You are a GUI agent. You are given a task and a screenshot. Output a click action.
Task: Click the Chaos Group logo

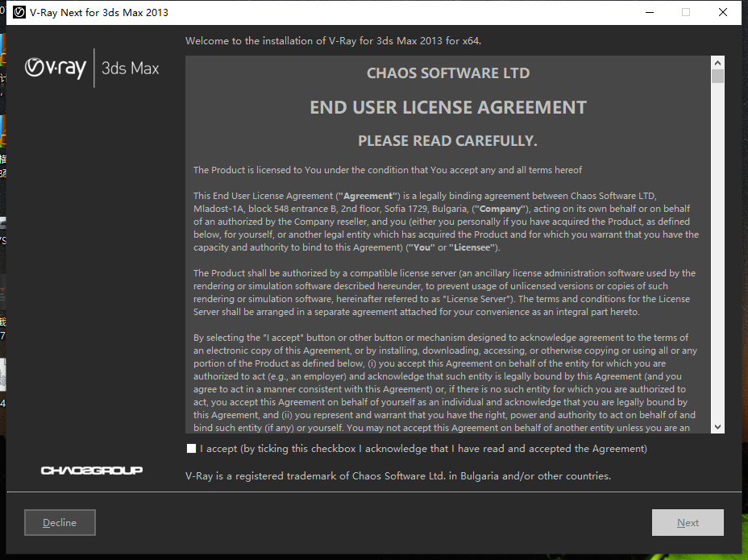pos(92,471)
